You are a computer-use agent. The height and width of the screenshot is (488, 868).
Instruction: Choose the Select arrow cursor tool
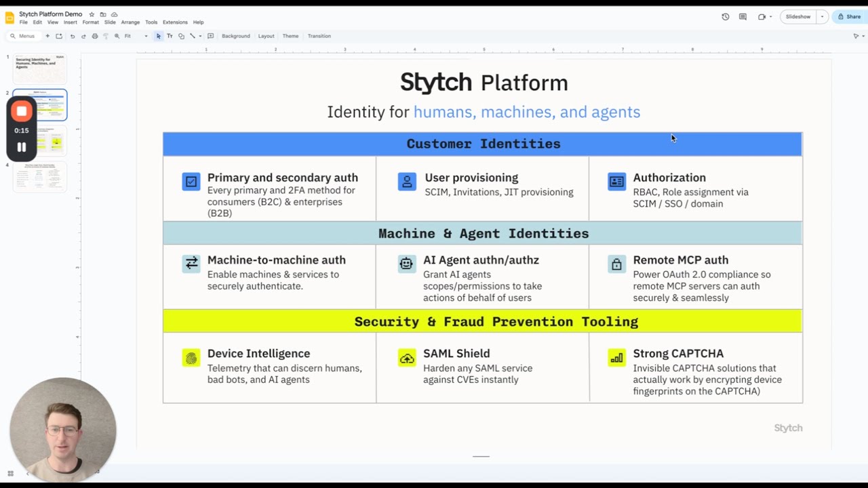click(x=159, y=36)
